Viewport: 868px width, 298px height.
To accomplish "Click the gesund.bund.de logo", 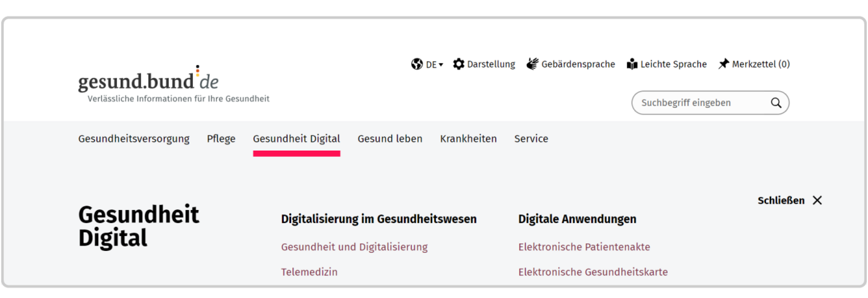I will tap(148, 81).
